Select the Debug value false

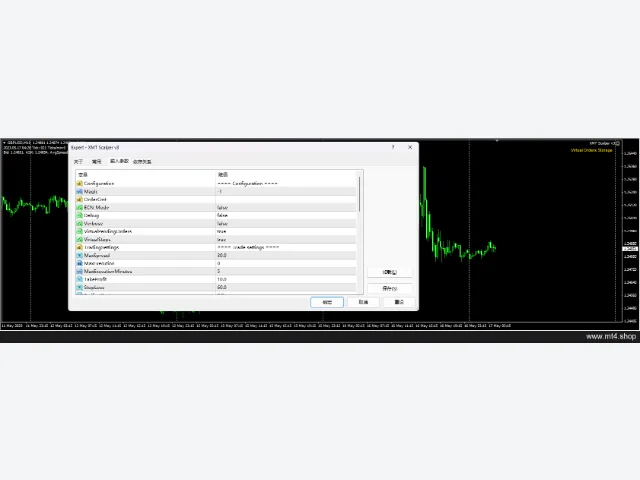click(286, 216)
